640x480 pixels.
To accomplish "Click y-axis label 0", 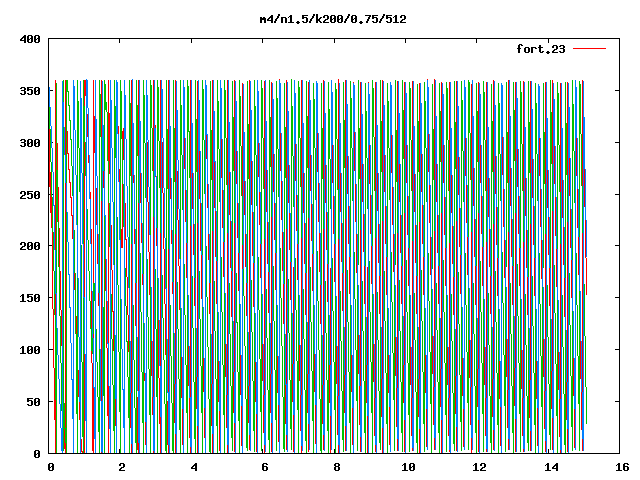I will [37, 454].
